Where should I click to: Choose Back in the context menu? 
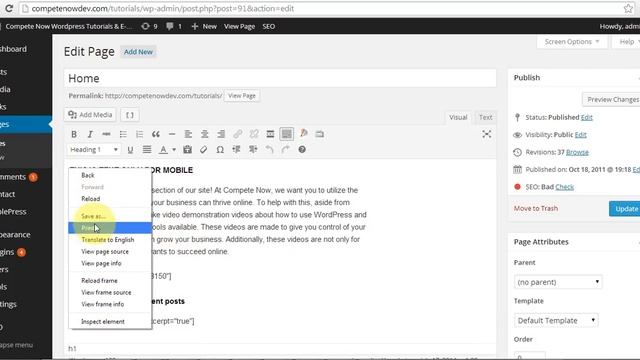110,175
